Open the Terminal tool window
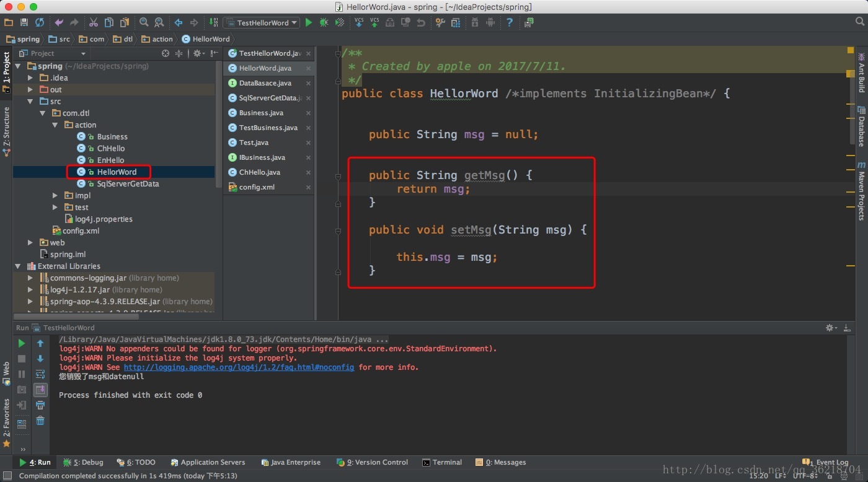Screen dimensions: 868x482 tap(442, 462)
